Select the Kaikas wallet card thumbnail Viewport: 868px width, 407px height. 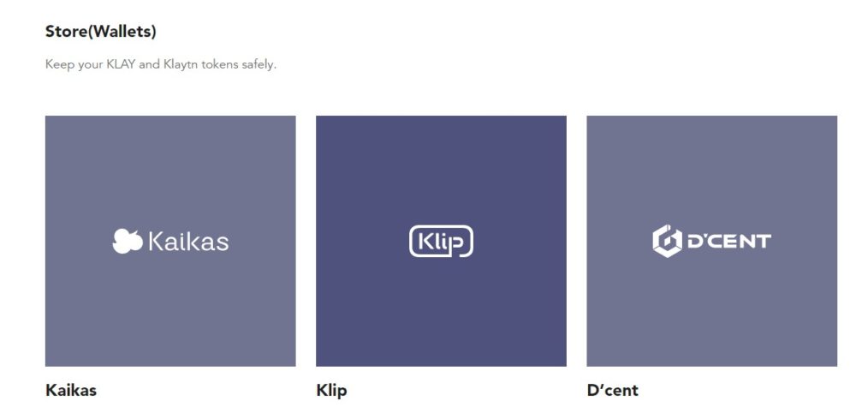(170, 171)
